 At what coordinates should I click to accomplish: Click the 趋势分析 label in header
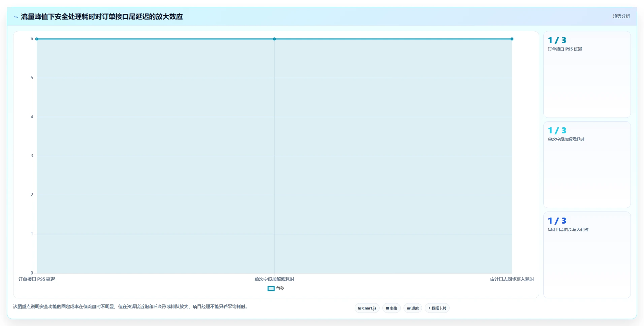[x=621, y=16]
